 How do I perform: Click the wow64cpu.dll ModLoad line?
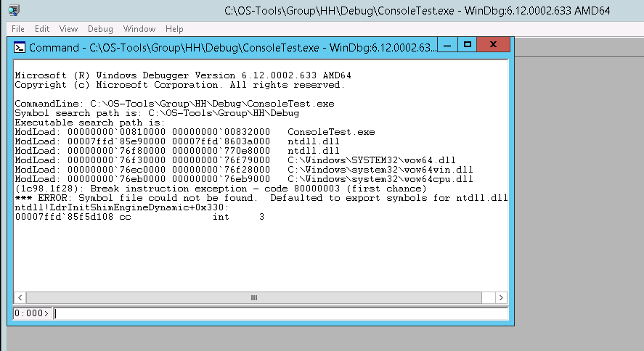pyautogui.click(x=244, y=179)
